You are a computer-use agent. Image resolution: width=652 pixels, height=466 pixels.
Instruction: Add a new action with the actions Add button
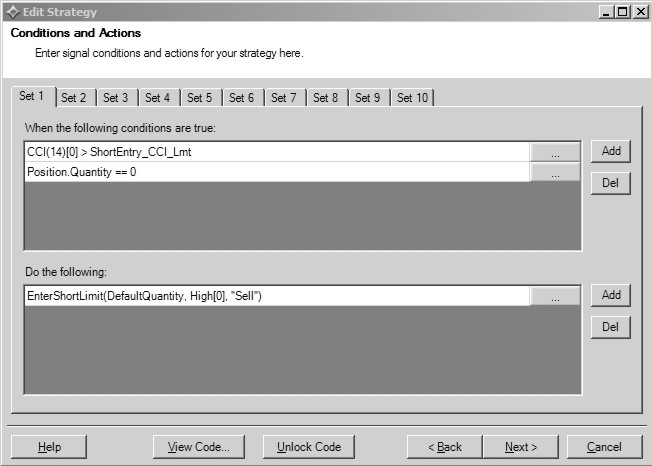point(611,295)
